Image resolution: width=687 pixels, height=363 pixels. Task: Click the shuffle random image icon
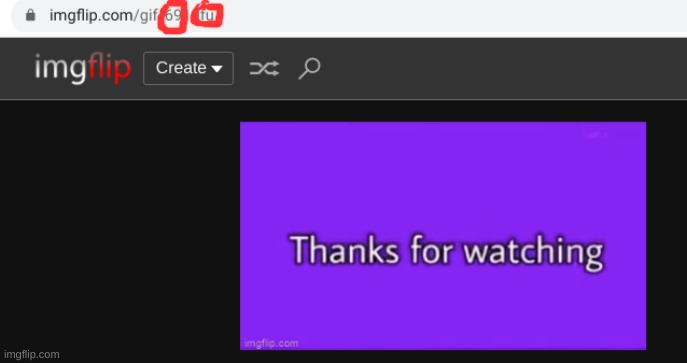click(264, 69)
